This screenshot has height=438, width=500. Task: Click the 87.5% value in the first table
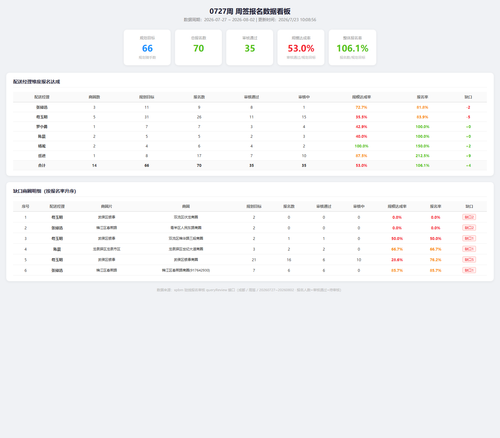361,156
